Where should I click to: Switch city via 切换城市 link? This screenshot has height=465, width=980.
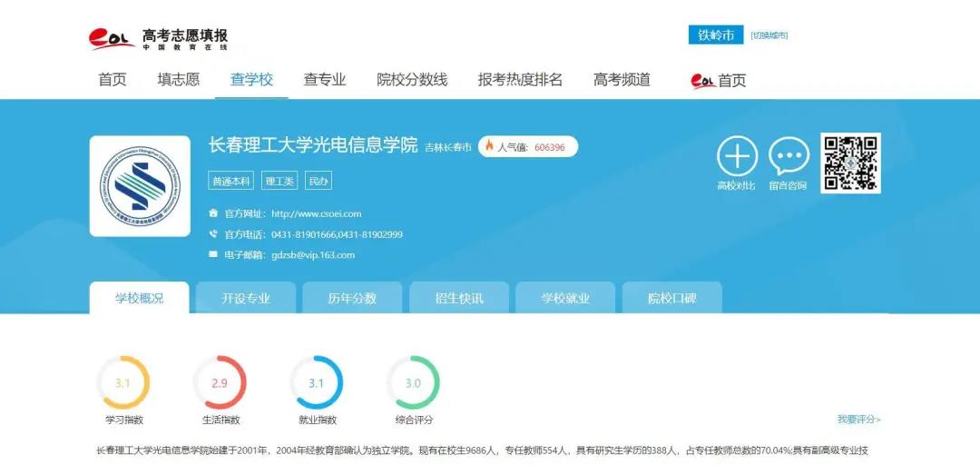click(769, 35)
